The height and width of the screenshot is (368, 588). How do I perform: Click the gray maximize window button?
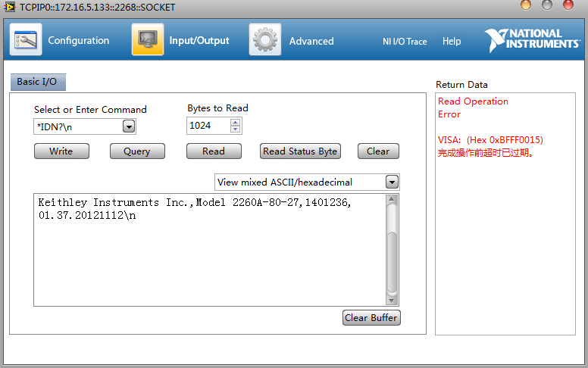(x=547, y=5)
